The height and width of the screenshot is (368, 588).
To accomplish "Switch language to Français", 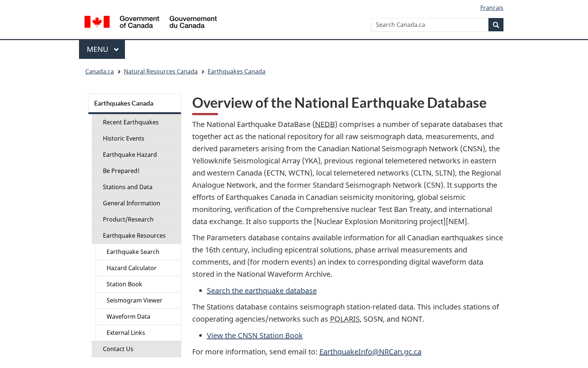I will point(492,8).
